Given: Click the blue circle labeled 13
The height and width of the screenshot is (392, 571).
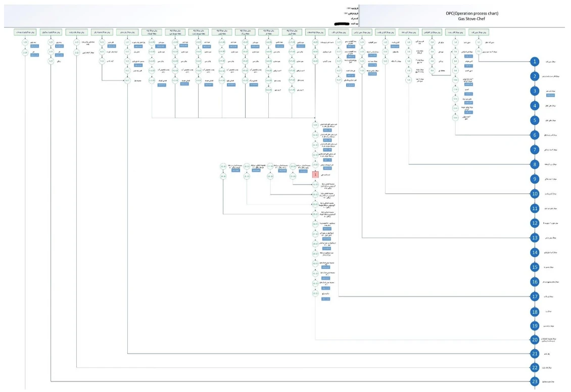Looking at the screenshot, I should point(535,237).
